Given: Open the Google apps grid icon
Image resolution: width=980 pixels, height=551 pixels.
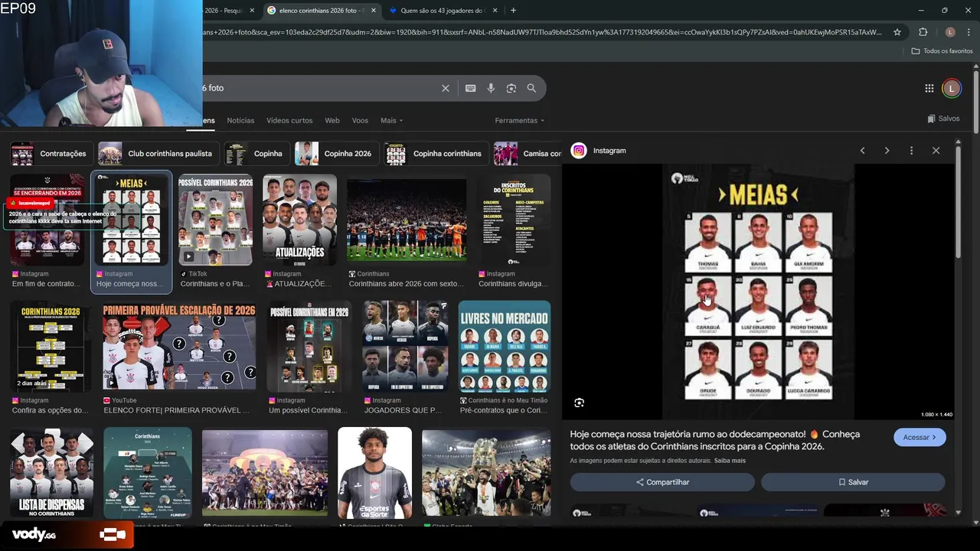Looking at the screenshot, I should point(929,88).
